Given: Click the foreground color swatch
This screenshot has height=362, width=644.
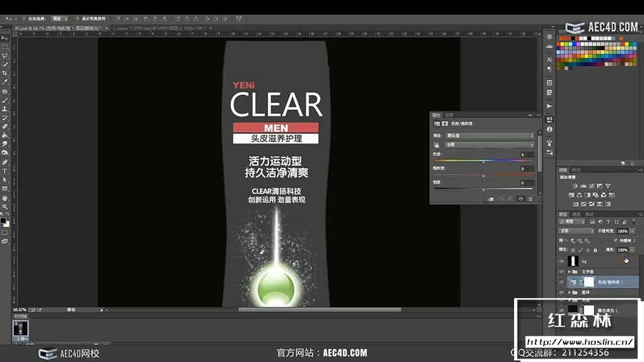Looking at the screenshot, I should tap(3, 220).
